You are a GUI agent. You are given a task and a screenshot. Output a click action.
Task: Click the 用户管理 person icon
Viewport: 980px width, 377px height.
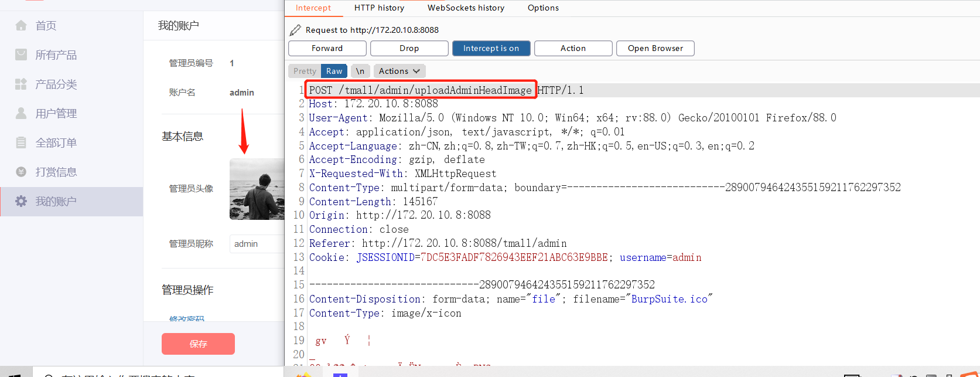coord(21,113)
